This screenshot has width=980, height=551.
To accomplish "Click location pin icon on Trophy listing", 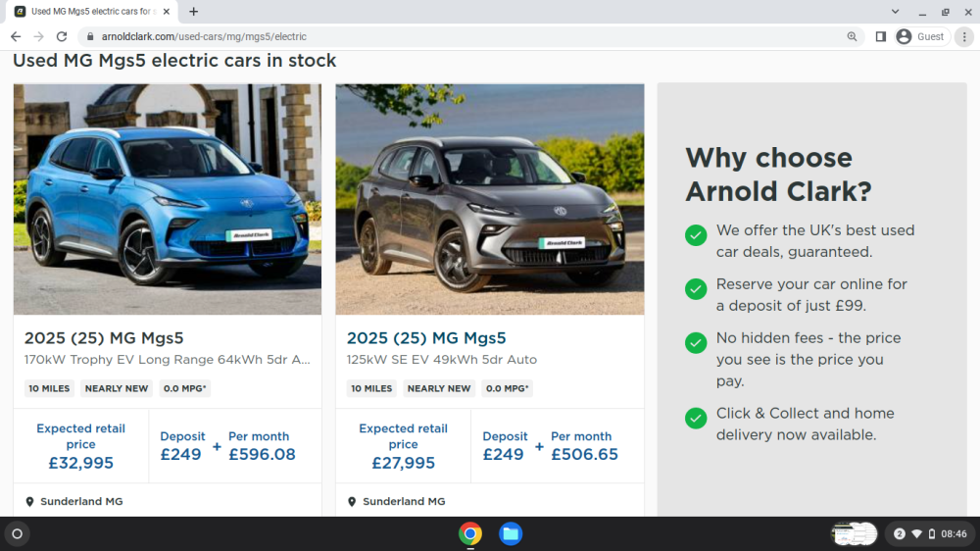I will coord(29,502).
